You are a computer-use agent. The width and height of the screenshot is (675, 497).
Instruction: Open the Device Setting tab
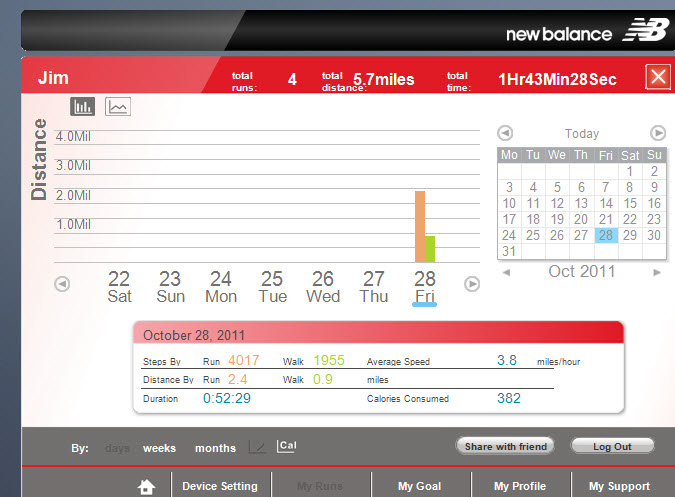(220, 486)
